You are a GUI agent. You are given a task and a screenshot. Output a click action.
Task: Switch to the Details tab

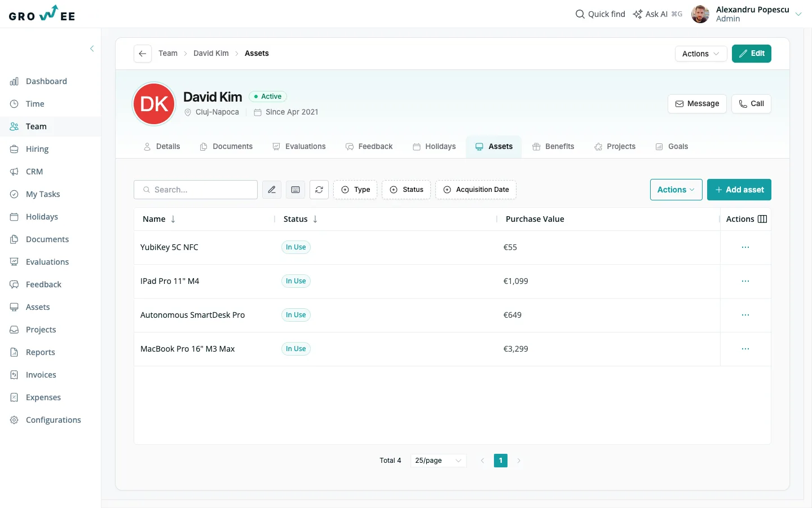click(x=162, y=147)
